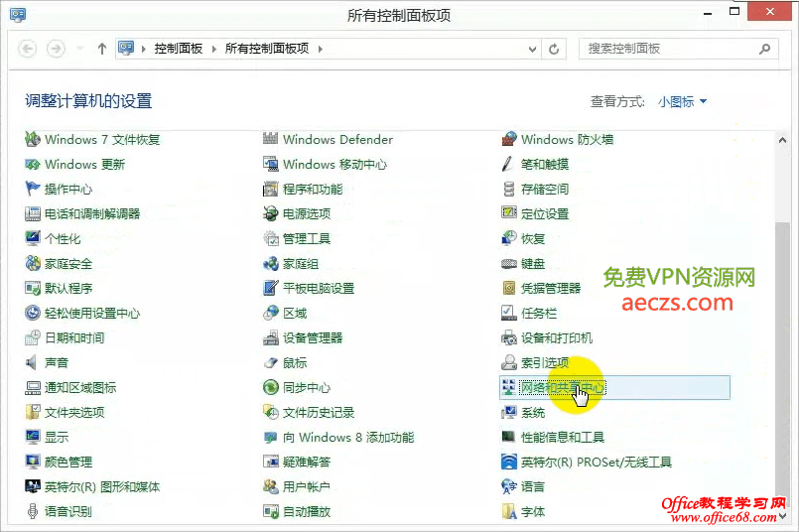
Task: Open the 英特尔(R) PROSet/无线工具 icon
Action: [509, 462]
